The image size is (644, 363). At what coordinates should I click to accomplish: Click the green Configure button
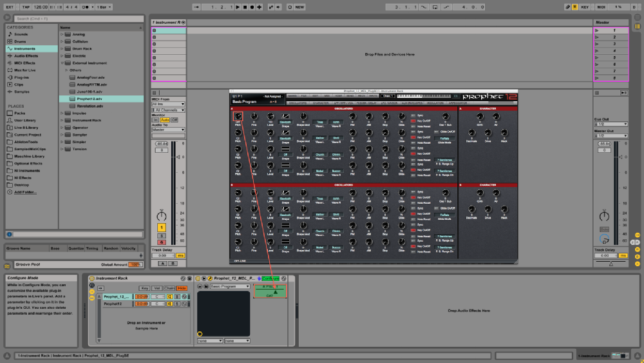(x=270, y=279)
